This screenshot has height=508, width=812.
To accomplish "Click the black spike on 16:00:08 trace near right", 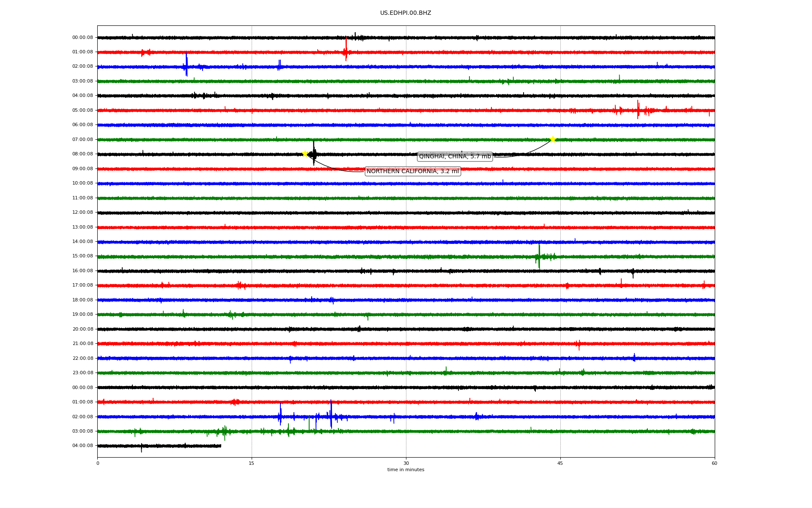I will coord(633,273).
